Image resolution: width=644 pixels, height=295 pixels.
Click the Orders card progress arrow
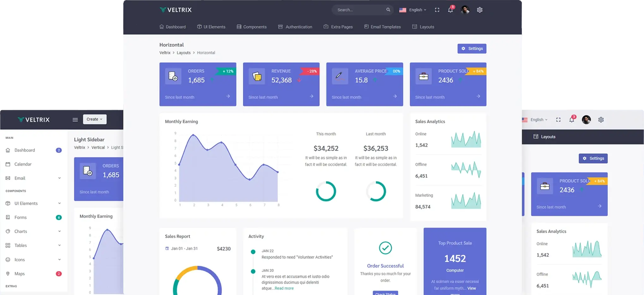(228, 97)
